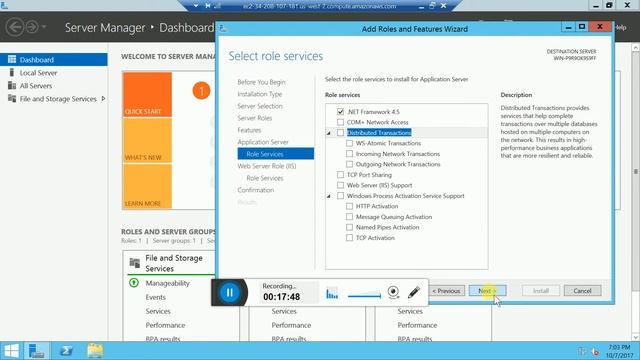The width and height of the screenshot is (640, 360).
Task: Check Windows Process Activation Service Support
Action: [x=340, y=196]
